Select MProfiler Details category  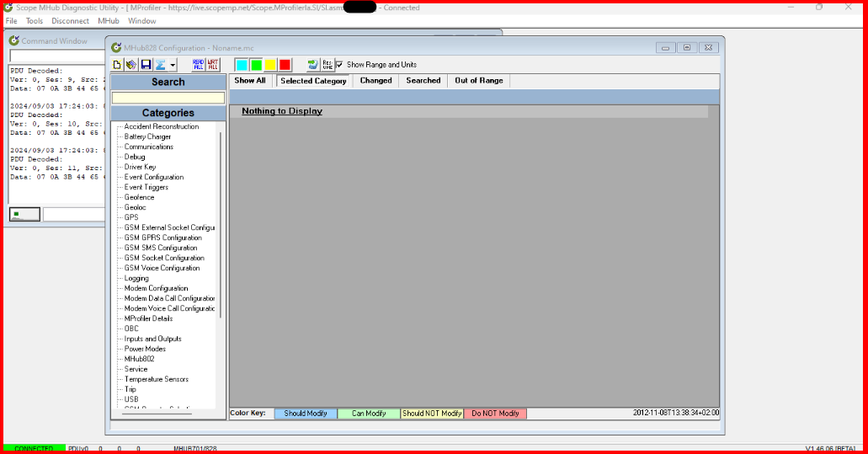pos(148,319)
